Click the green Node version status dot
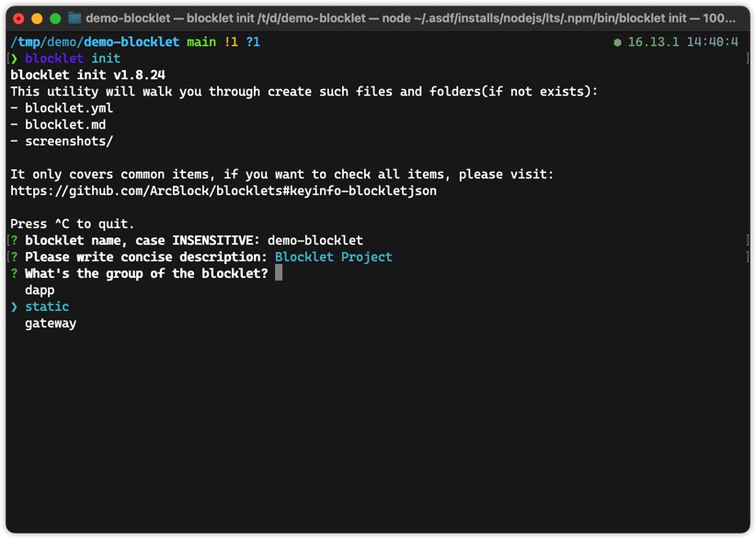The image size is (756, 539). [x=617, y=42]
